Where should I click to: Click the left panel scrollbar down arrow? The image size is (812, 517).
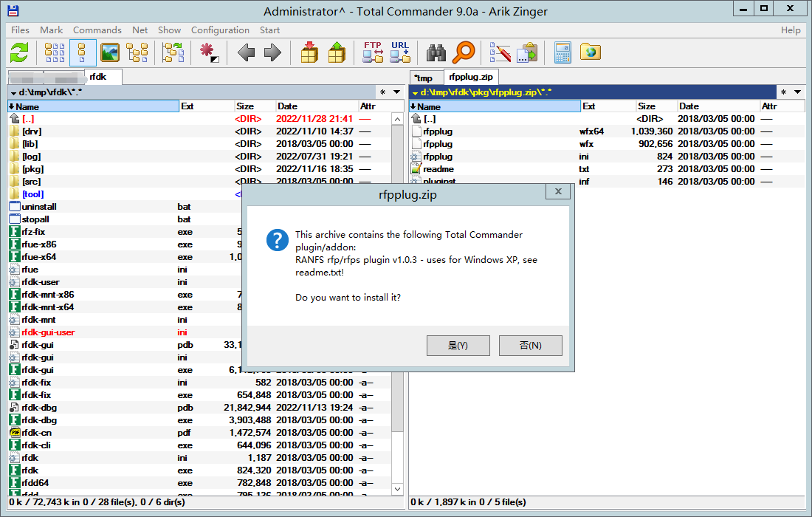click(x=397, y=489)
